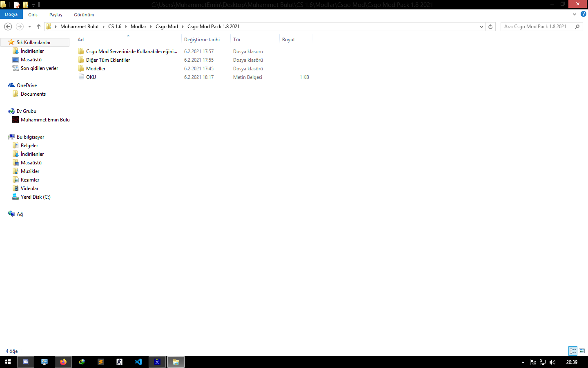Switch to the Paylaş ribbon tab
This screenshot has width=588, height=368.
[56, 15]
